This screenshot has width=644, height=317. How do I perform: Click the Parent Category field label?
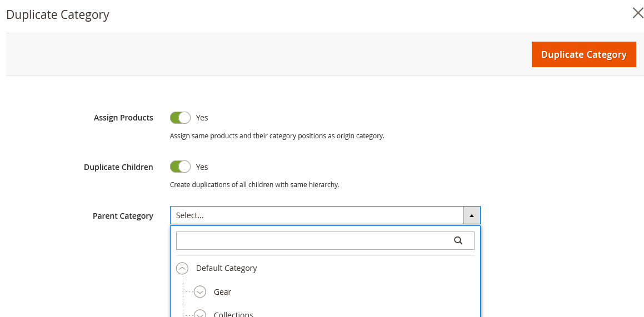point(123,216)
